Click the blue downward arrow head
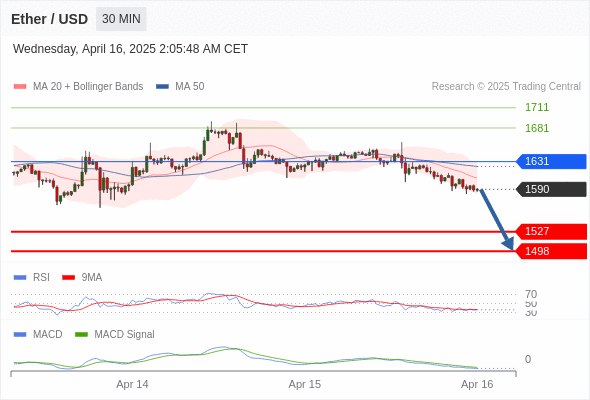590x400 pixels. click(x=508, y=244)
